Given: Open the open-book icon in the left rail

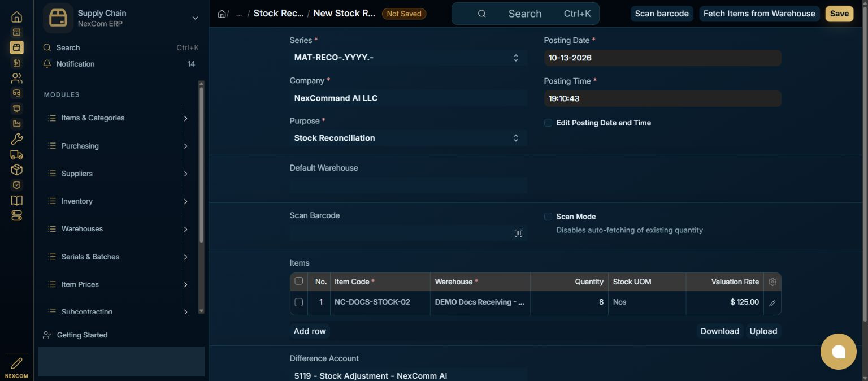Looking at the screenshot, I should click(x=16, y=200).
